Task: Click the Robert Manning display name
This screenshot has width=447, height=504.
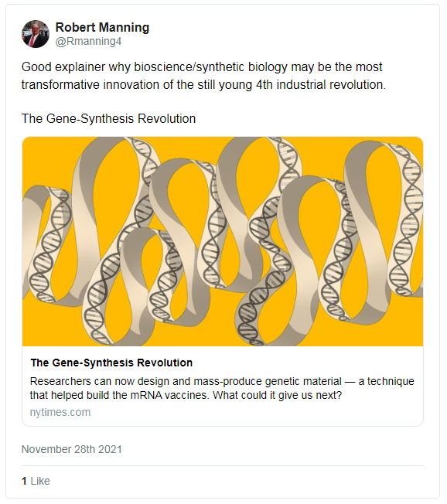Action: pyautogui.click(x=102, y=27)
